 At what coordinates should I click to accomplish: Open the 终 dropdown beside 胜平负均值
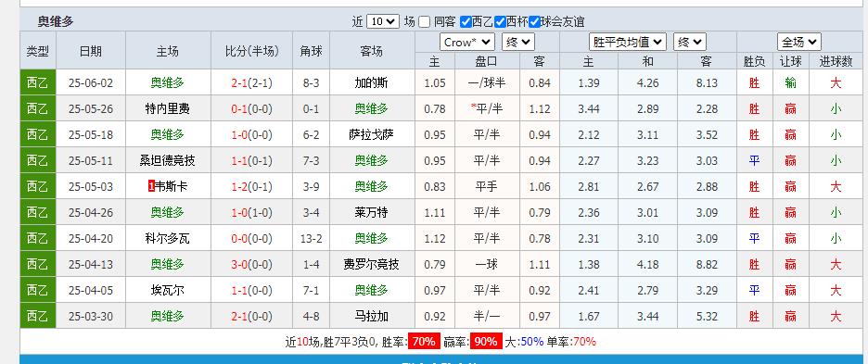690,42
